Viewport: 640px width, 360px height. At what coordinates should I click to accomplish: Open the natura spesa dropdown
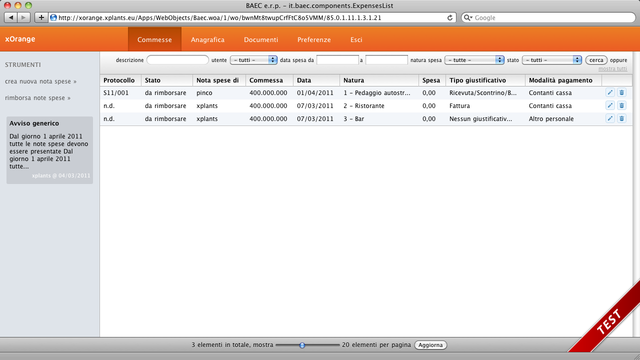474,60
